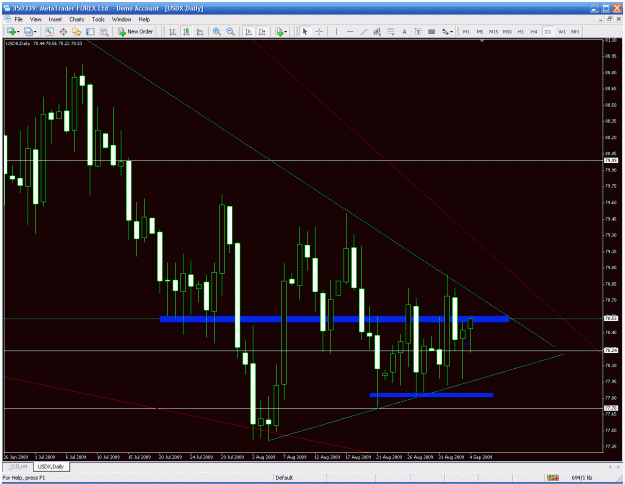This screenshot has height=484, width=625.
Task: Open the Profiles toolbar icon
Action: tap(28, 31)
